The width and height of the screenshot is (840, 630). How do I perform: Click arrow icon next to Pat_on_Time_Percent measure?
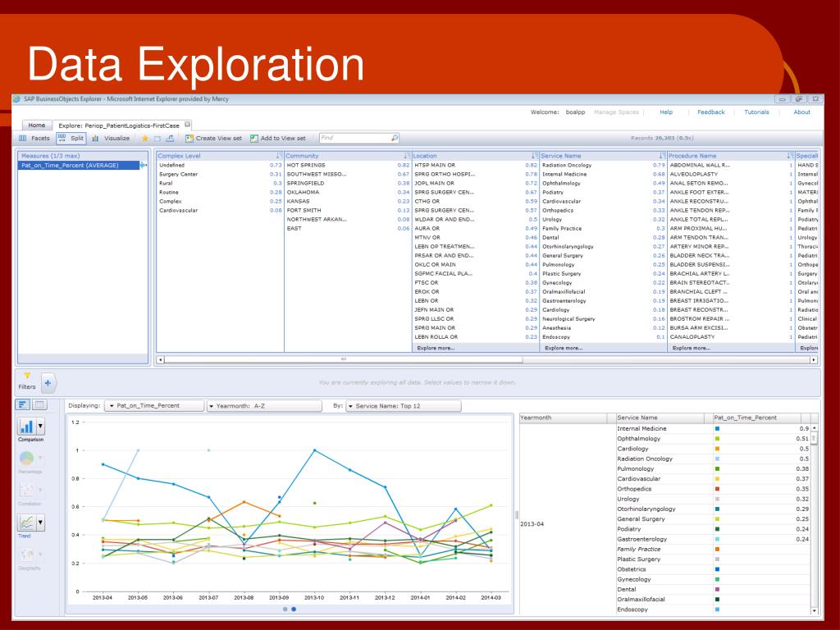coord(143,165)
